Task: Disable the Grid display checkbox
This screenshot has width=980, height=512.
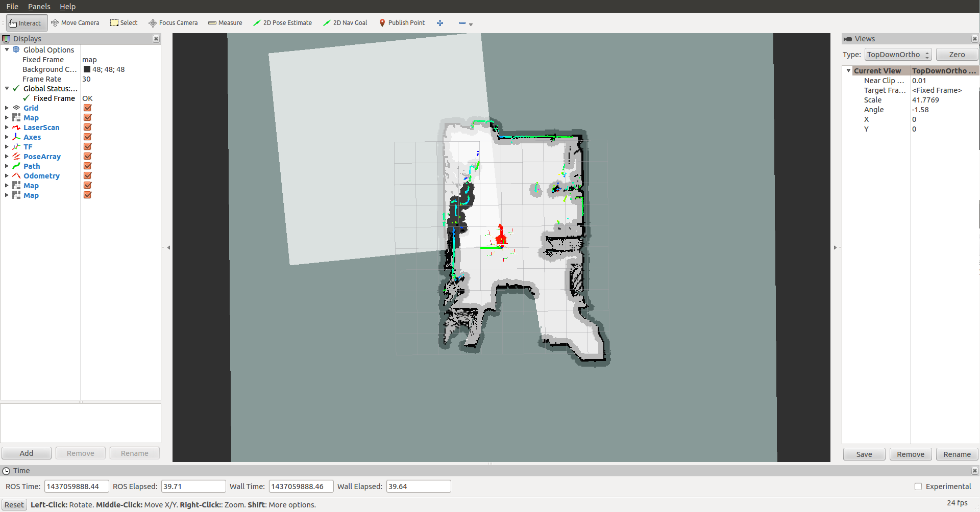Action: tap(87, 108)
